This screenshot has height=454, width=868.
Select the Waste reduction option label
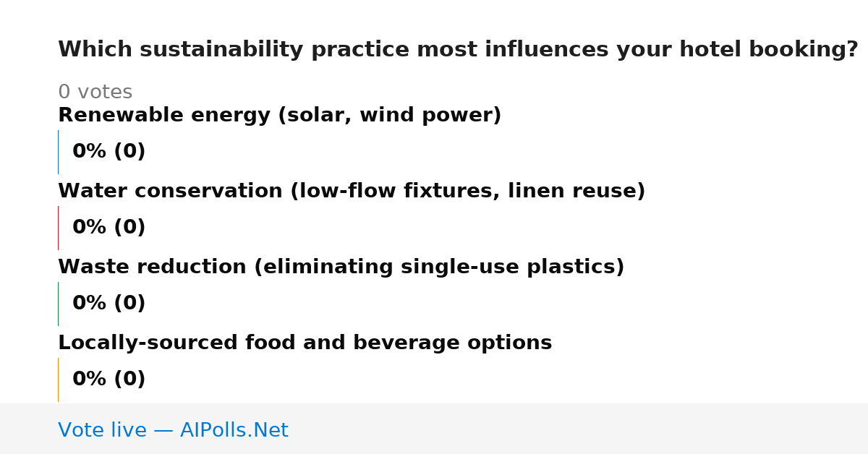[x=341, y=267]
